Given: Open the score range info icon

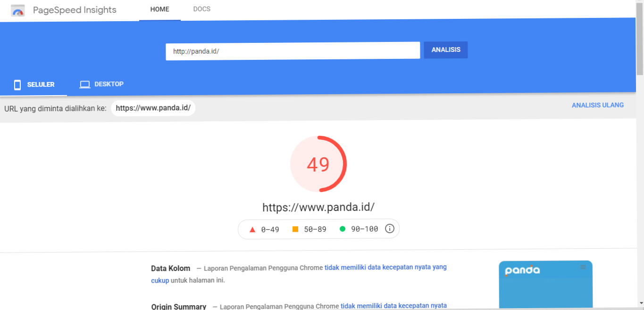Looking at the screenshot, I should [390, 229].
